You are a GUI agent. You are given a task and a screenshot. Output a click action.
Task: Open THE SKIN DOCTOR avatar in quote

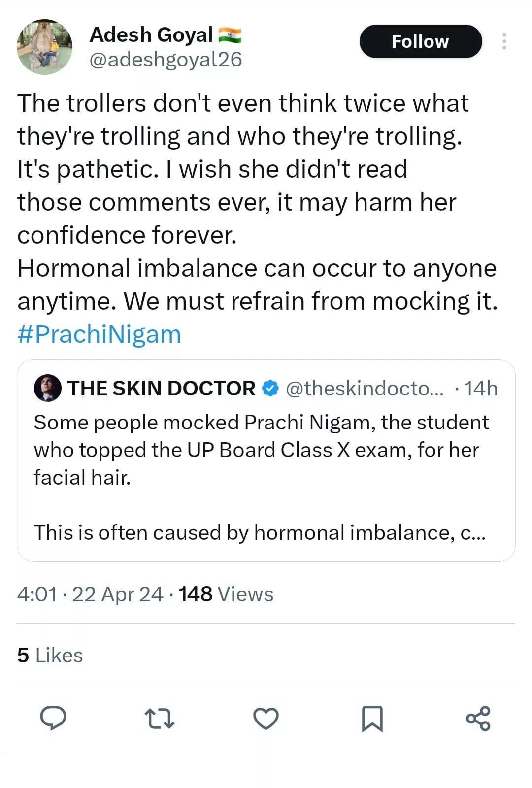48,388
